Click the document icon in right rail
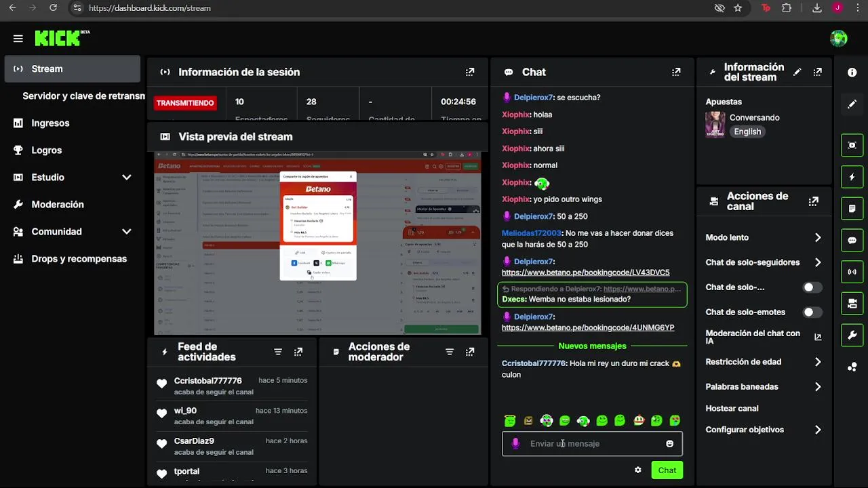 point(852,209)
